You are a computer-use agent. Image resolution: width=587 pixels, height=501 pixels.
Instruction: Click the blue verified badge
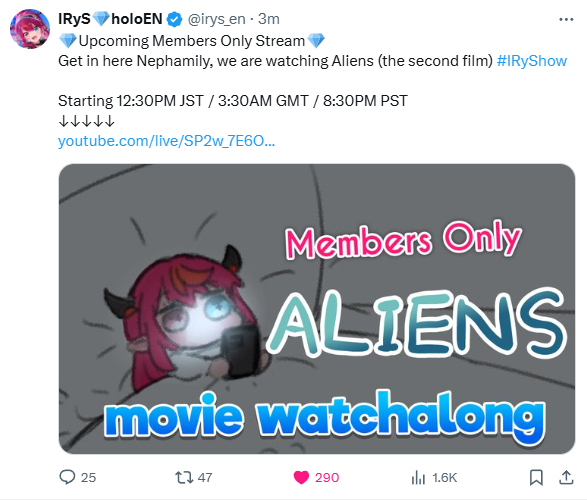(174, 19)
